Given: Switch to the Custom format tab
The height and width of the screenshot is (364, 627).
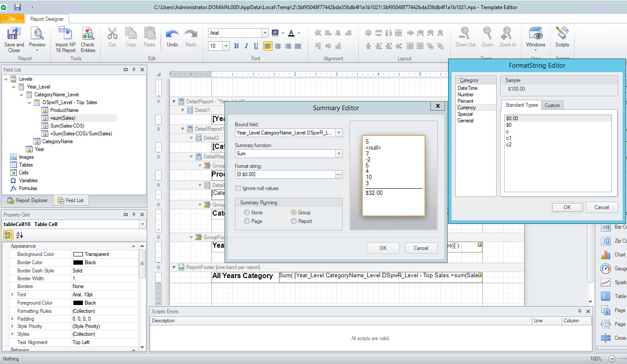Looking at the screenshot, I should tap(552, 105).
